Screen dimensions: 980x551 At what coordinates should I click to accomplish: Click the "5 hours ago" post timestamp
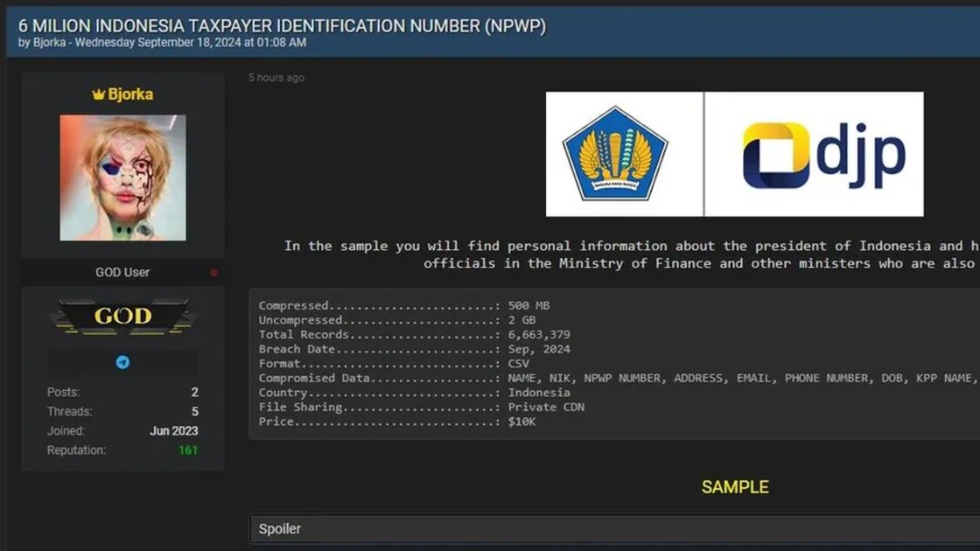coord(276,78)
